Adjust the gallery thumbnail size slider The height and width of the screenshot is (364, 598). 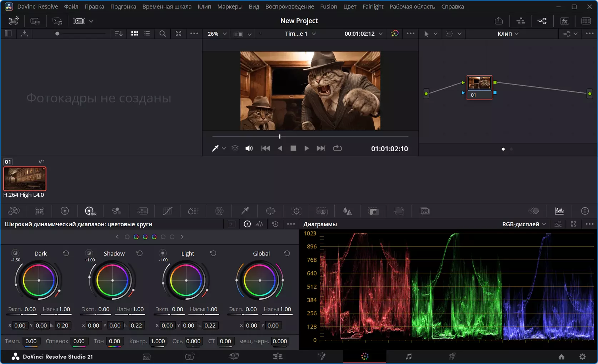tap(57, 34)
